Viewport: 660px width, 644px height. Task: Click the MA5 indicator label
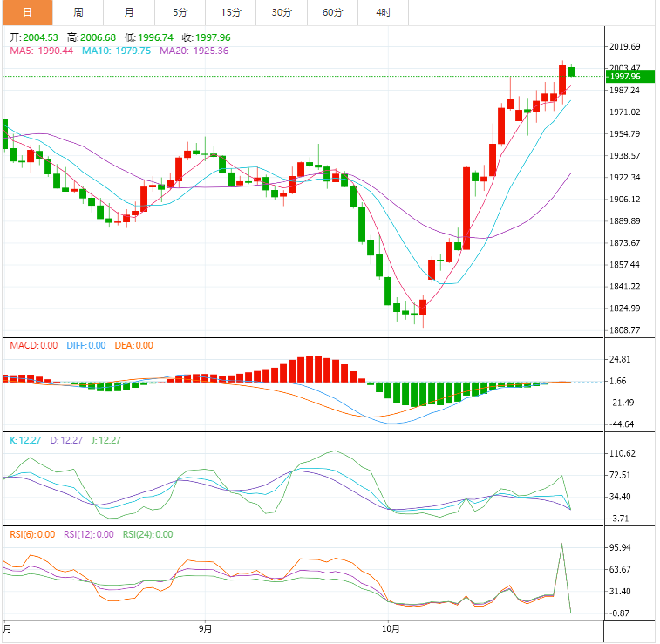[41, 51]
